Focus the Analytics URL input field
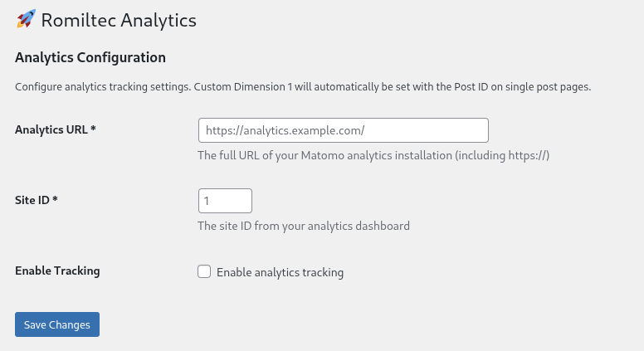This screenshot has height=351, width=644. [344, 130]
